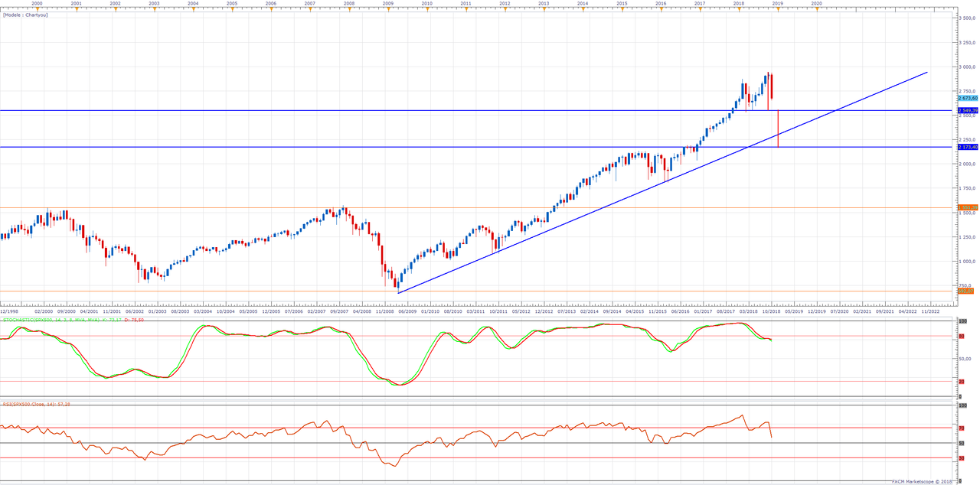980x485 pixels.
Task: Select the 2018 year marker on top axis
Action: coord(739,3)
